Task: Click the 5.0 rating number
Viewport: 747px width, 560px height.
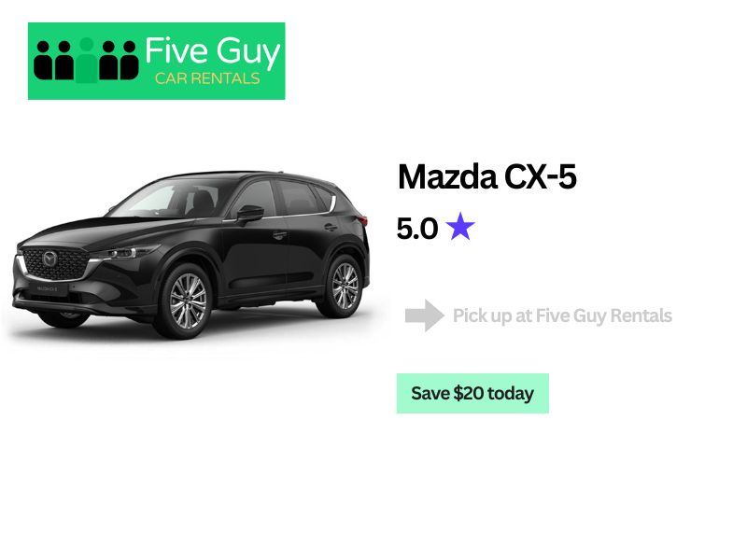Action: 416,228
